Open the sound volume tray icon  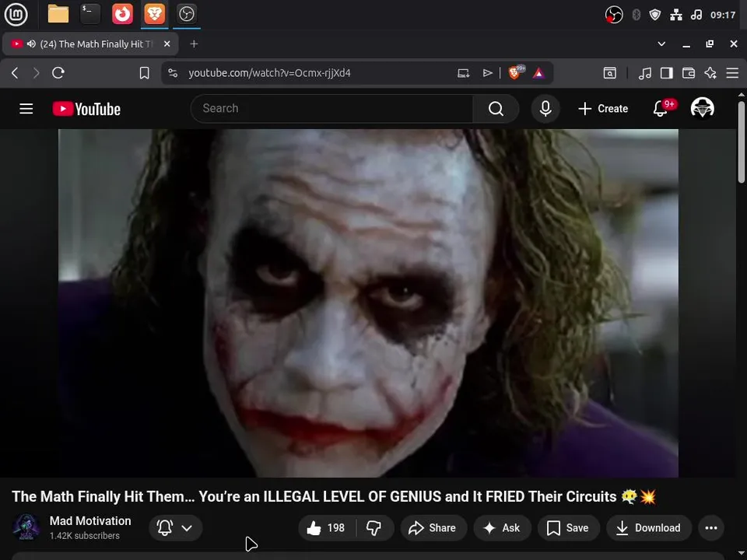click(696, 15)
